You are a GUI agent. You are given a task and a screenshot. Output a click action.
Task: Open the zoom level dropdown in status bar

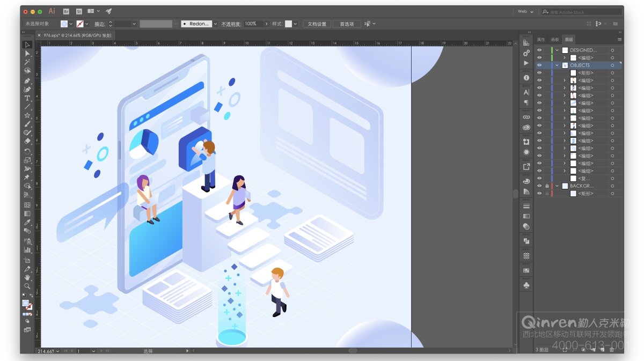(x=58, y=351)
